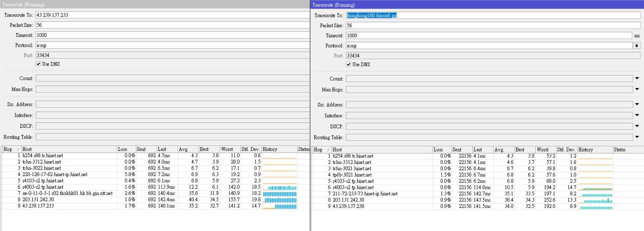This screenshot has height=231, width=644.
Task: Open Protocol dropdown in discord.gg traceroute window
Action: coord(636,46)
